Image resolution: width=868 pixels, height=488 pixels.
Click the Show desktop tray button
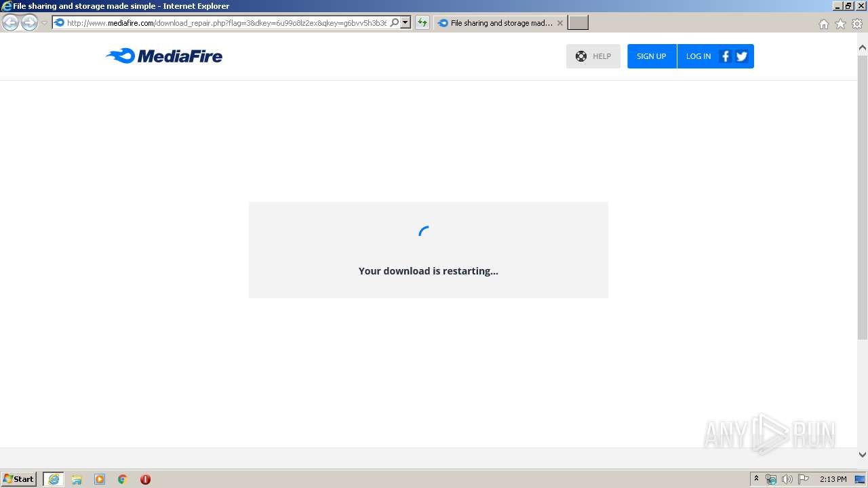coord(860,479)
